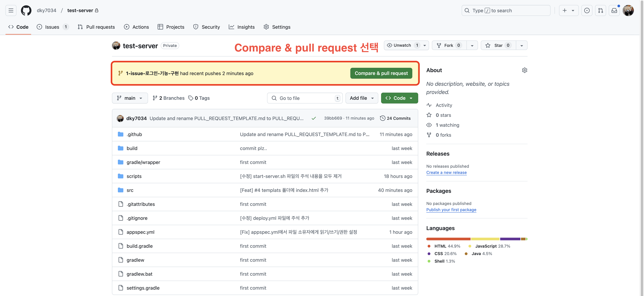Open the green Code dropdown
This screenshot has width=644, height=296.
[x=399, y=98]
